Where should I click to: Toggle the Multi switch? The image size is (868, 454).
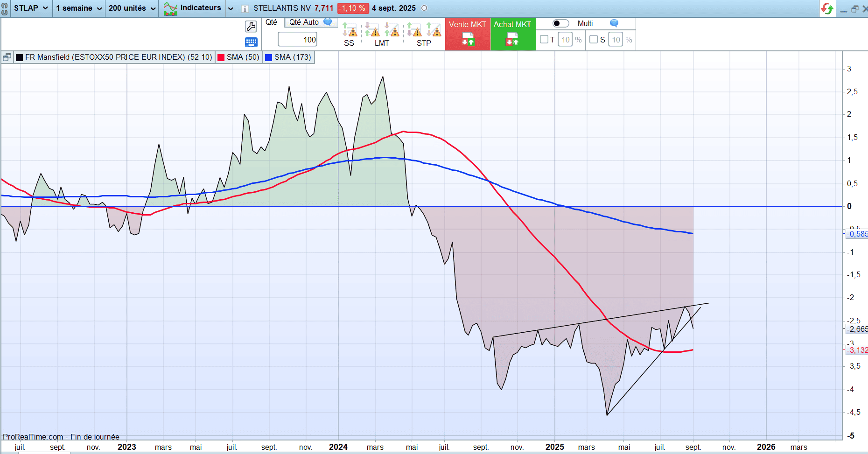(x=560, y=23)
